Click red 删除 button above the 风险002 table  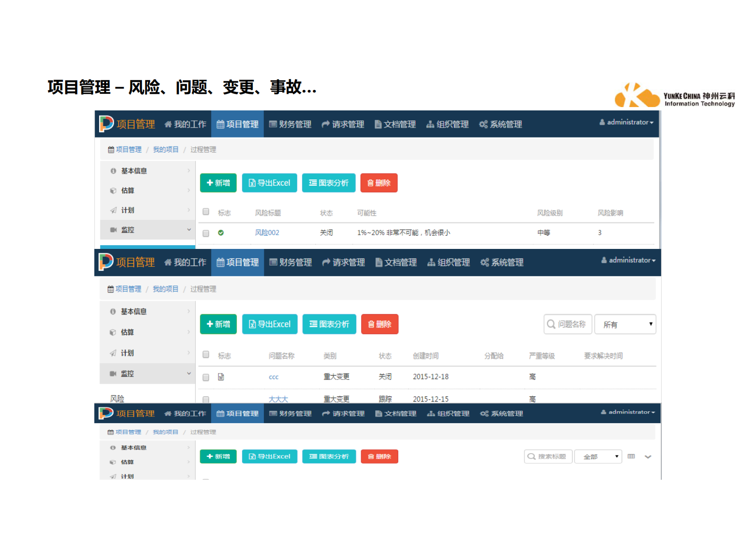(x=379, y=183)
